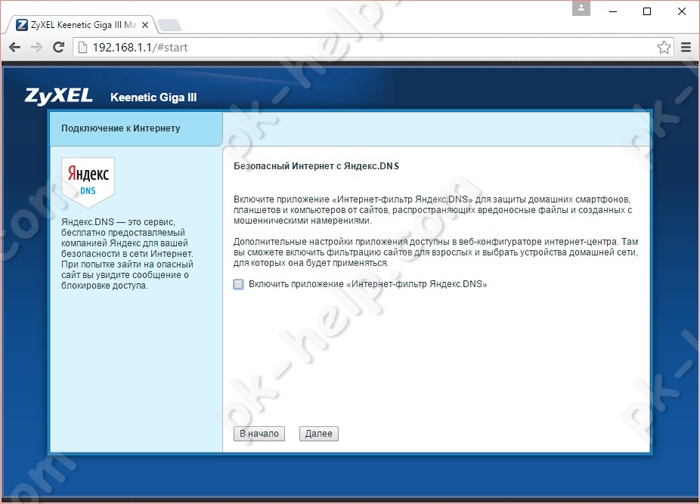
Task: Select the ZyXEL Keenetic Giga III tab
Action: (83, 25)
